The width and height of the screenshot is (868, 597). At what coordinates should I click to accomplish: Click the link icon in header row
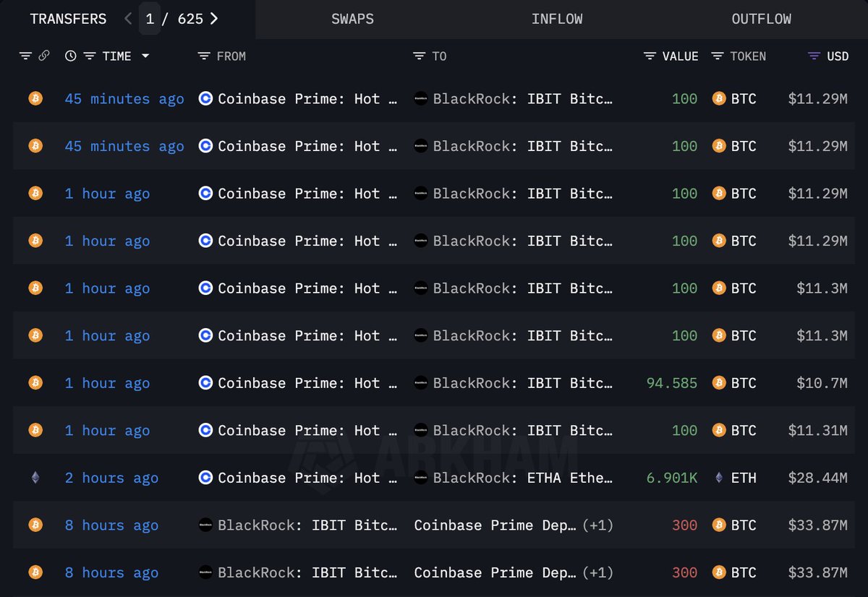click(x=43, y=56)
